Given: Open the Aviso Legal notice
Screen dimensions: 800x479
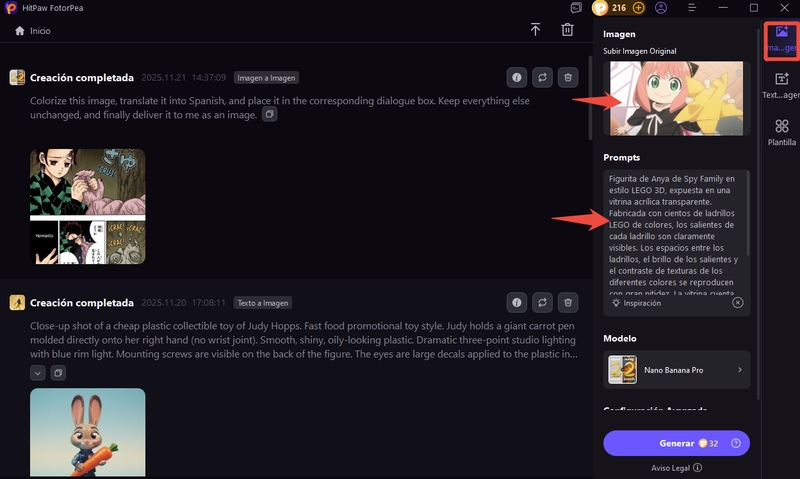Looking at the screenshot, I should click(x=676, y=467).
